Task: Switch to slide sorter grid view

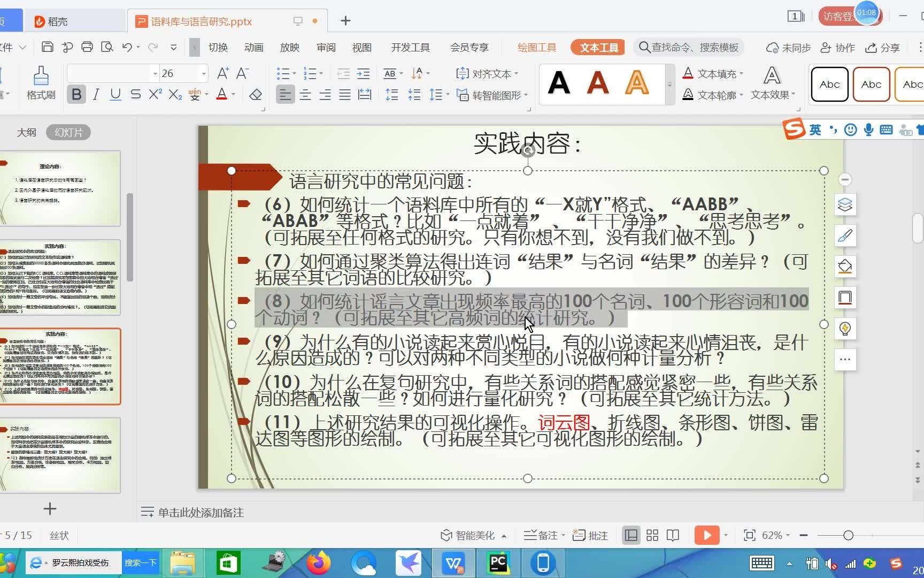Action: click(x=652, y=535)
